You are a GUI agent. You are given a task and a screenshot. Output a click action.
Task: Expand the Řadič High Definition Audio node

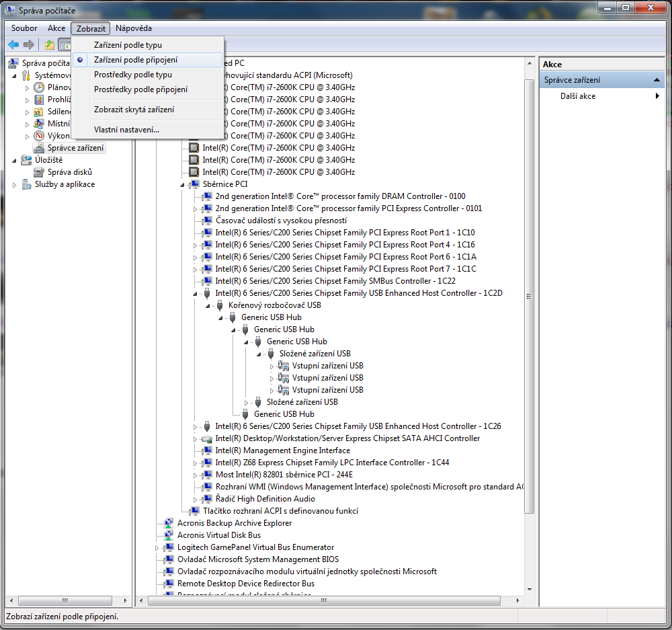(x=196, y=500)
